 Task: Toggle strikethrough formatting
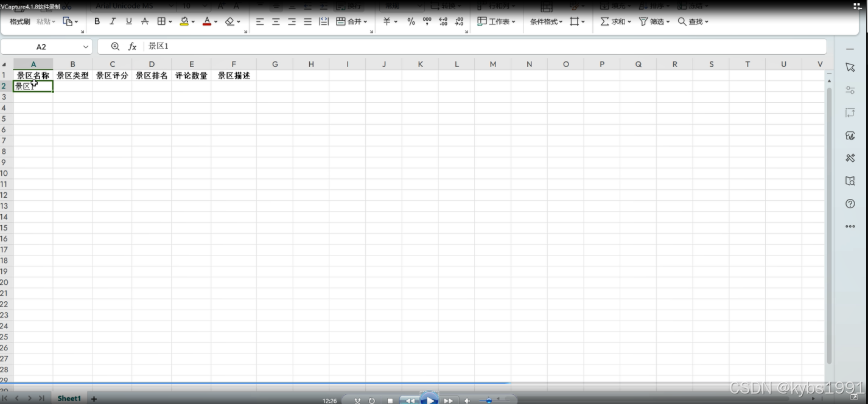click(145, 21)
